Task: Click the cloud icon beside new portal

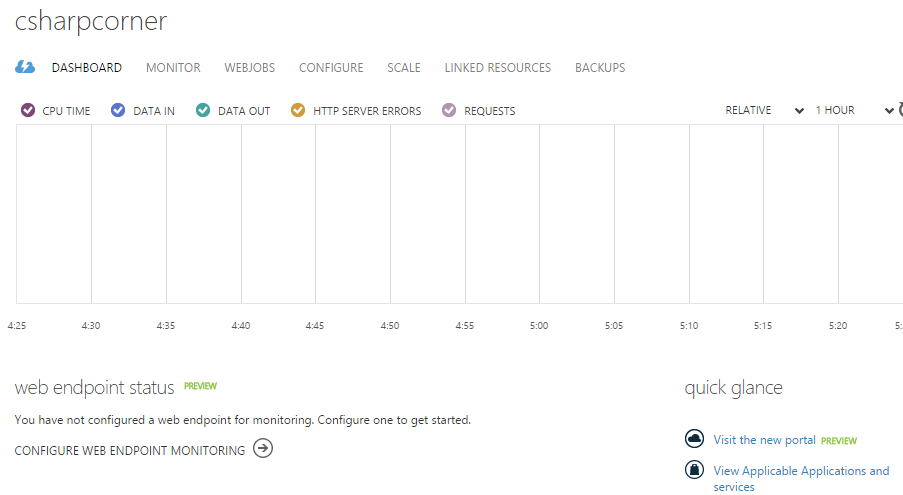Action: coord(694,439)
